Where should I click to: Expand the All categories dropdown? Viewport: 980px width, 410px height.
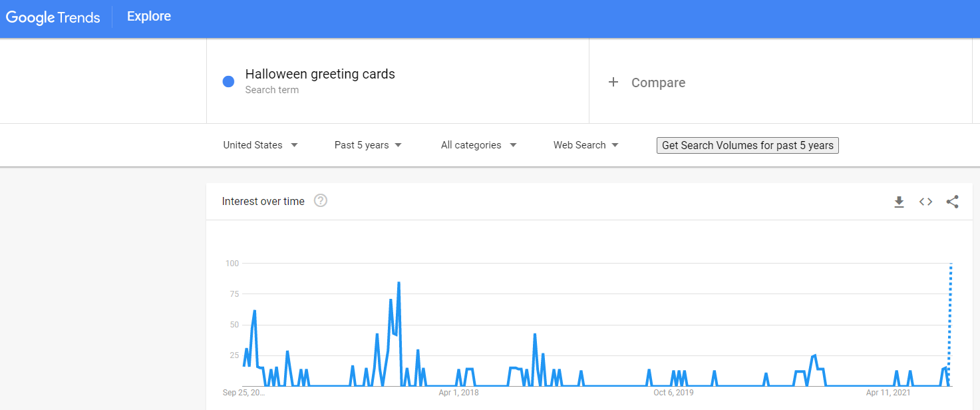tap(478, 145)
